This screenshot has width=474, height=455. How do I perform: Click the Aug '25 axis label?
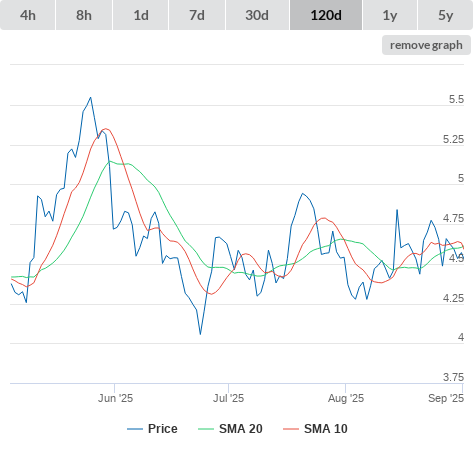[346, 398]
